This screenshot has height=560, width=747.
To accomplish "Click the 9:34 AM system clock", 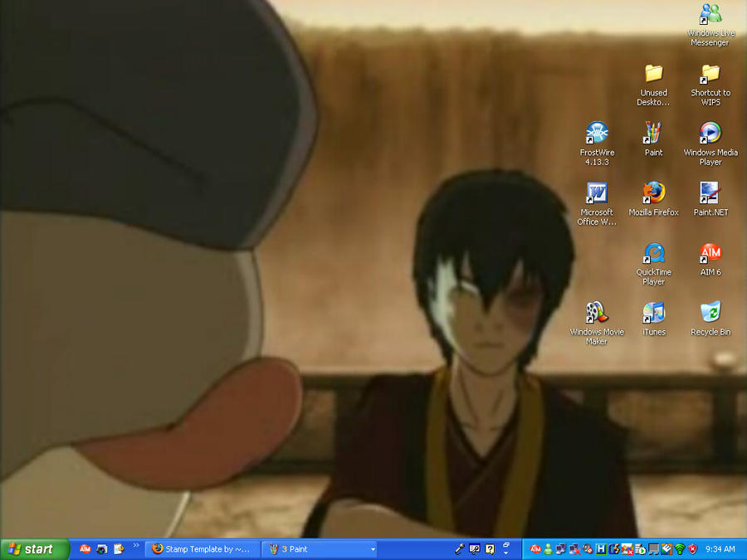I will 720,549.
